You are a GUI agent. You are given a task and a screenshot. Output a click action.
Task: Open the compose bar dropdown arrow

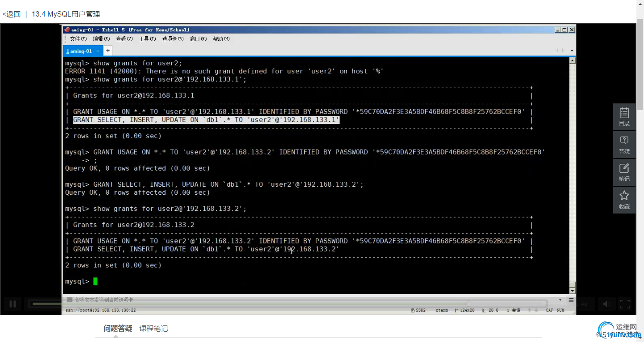tap(560, 300)
